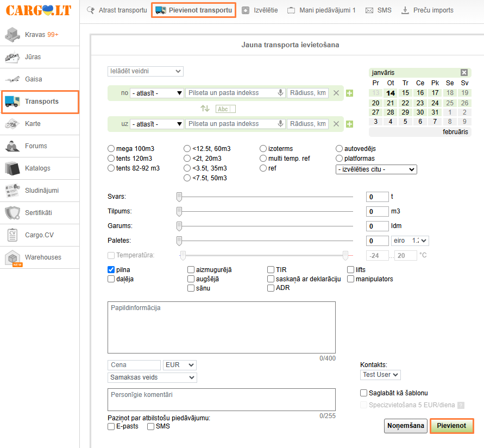Select the 'mega 100m3' radio button

click(111, 148)
